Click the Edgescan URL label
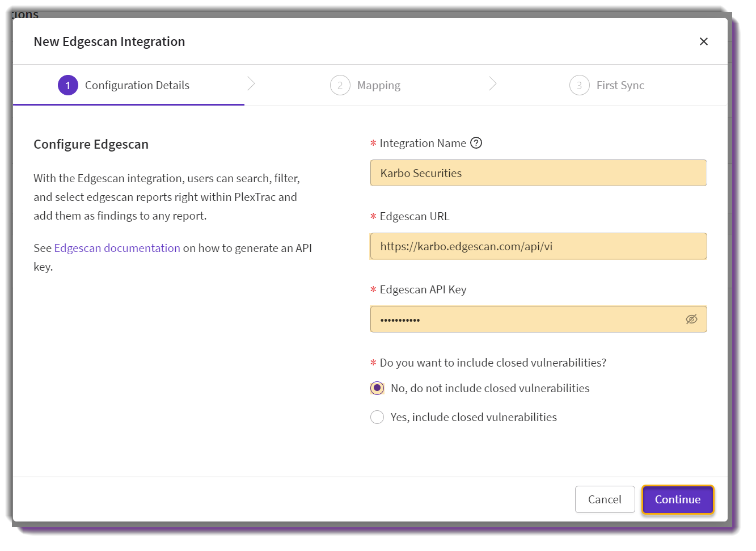Screen dimensions: 756x551 415,216
